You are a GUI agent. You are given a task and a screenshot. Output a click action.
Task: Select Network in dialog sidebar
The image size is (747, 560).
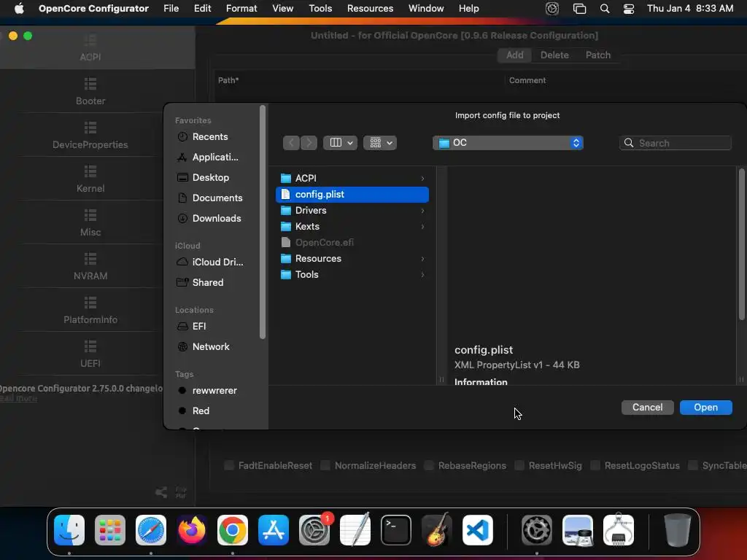click(x=209, y=346)
